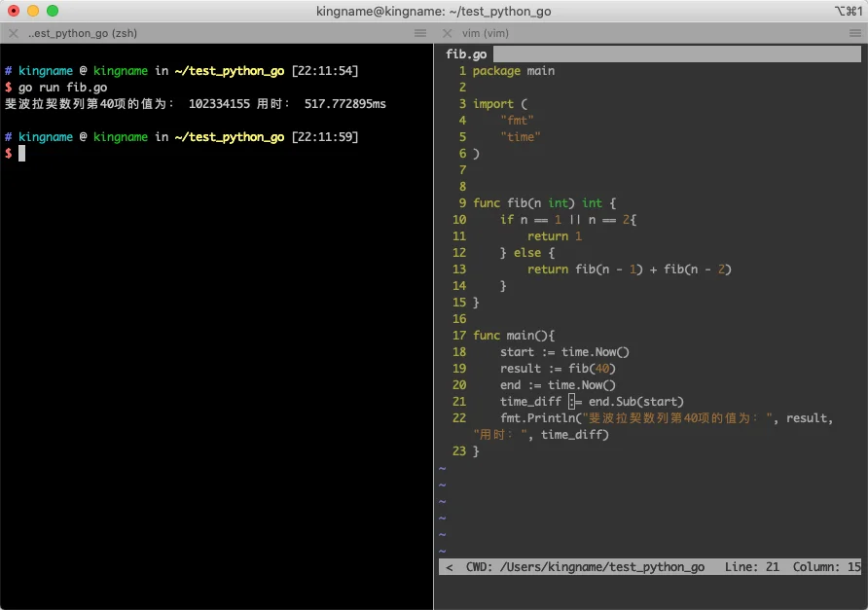
Task: Close the vim pane with its X icon
Action: [448, 33]
